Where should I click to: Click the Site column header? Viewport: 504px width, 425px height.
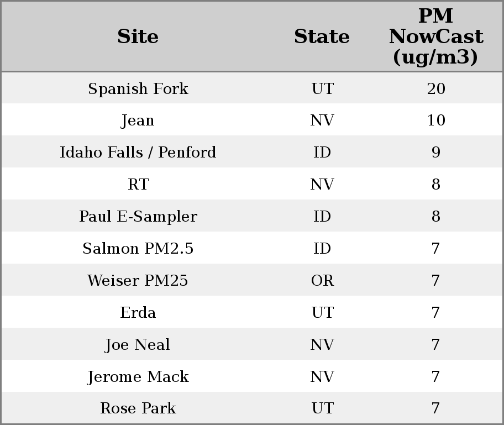tap(138, 36)
